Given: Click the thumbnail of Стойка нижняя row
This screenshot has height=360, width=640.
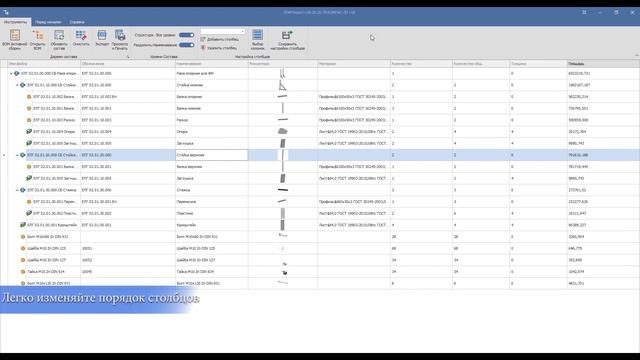Looking at the screenshot, I should [x=282, y=85].
